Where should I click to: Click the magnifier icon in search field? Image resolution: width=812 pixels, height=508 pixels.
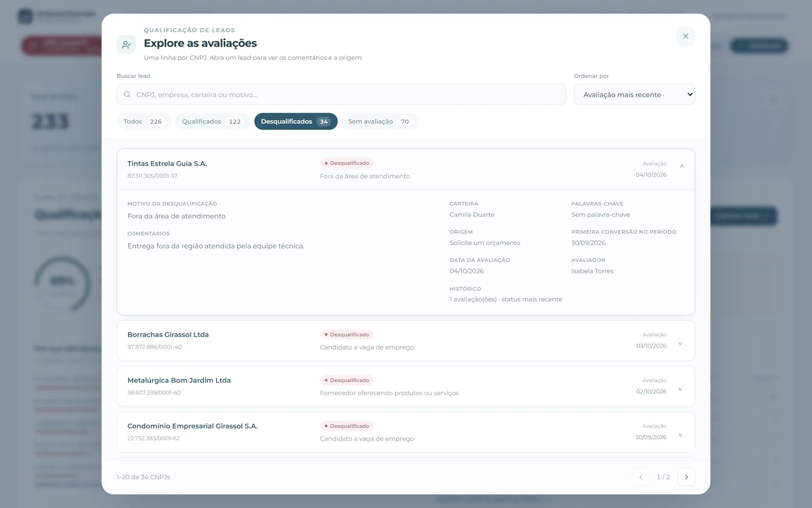[127, 94]
